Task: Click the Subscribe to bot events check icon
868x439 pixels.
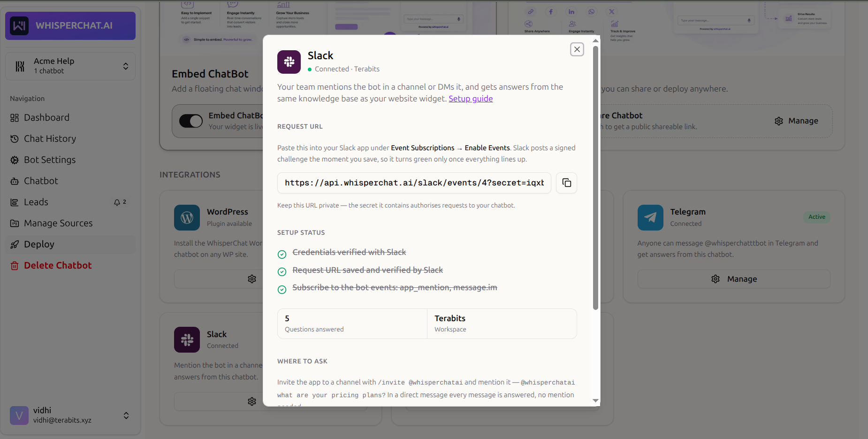Action: point(282,290)
